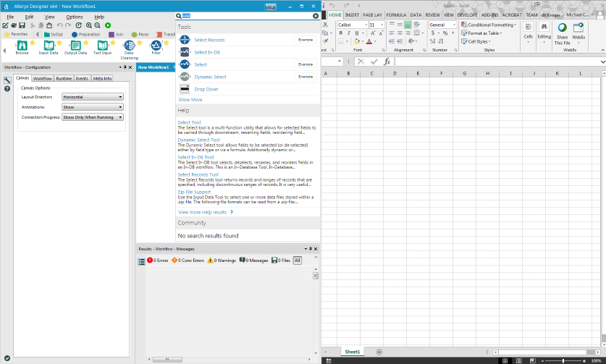Click the New workflow pencil icon
The image size is (606, 364).
click(5, 25)
